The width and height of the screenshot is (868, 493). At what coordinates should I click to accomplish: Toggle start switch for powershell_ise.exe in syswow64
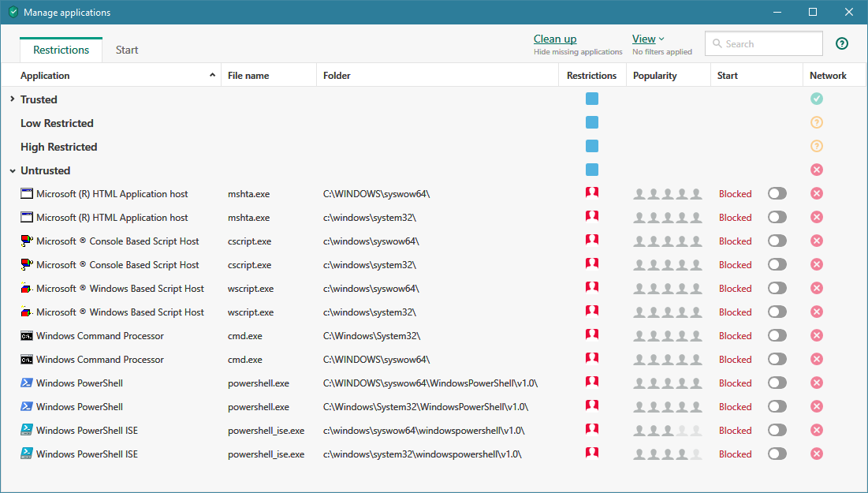click(x=777, y=430)
